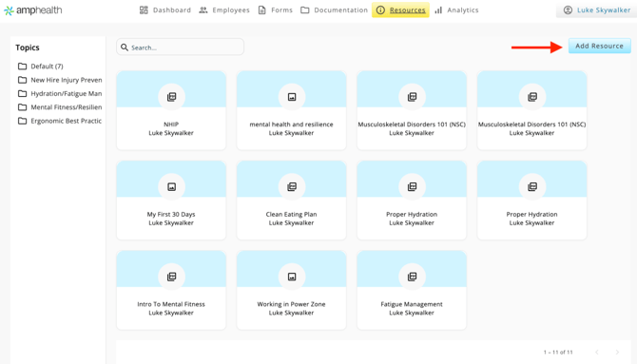
Task: Select the Ergonomic Best Practices topic
Action: click(60, 121)
